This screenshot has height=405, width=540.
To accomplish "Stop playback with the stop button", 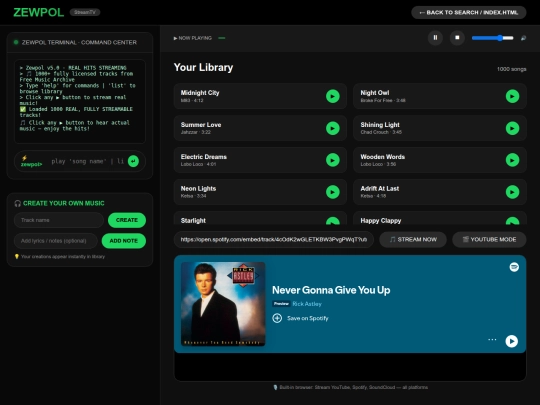I will [x=457, y=38].
